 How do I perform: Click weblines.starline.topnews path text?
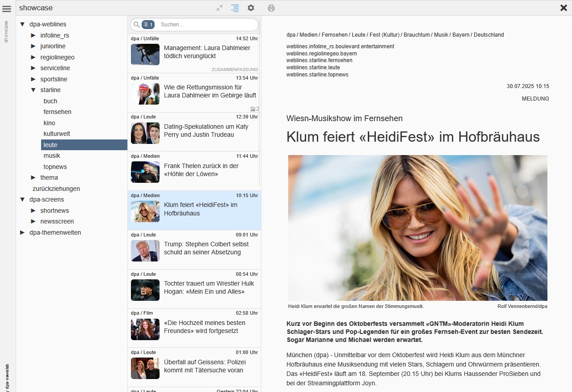pos(317,75)
